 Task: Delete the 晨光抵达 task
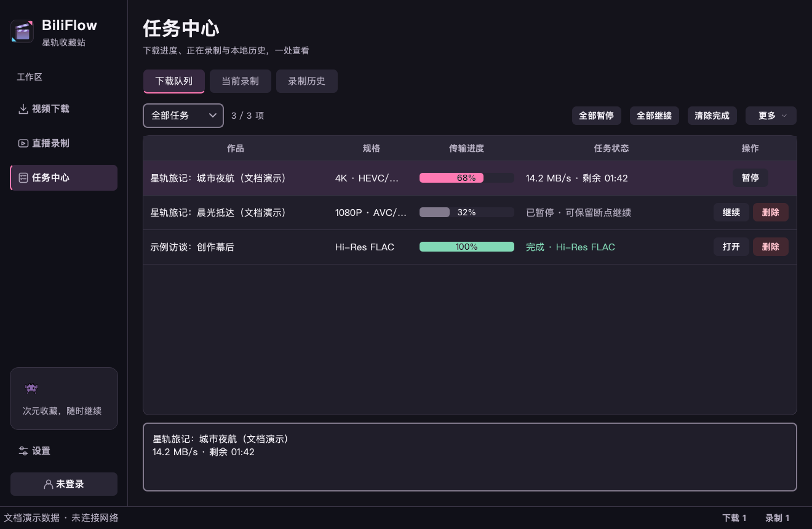[771, 212]
